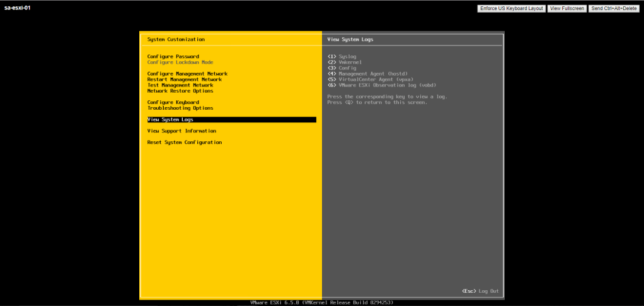This screenshot has width=644, height=306.
Task: Choose Reset System Configuration
Action: coord(185,143)
